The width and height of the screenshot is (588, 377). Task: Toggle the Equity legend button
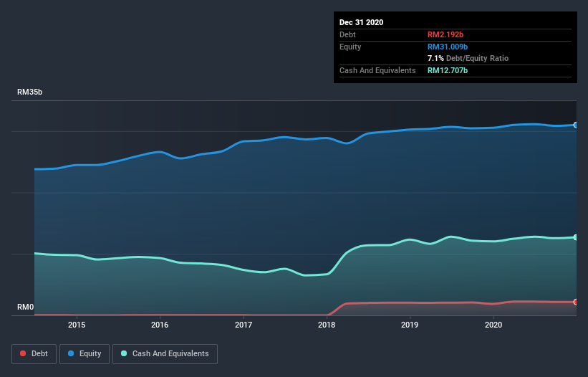(x=85, y=354)
